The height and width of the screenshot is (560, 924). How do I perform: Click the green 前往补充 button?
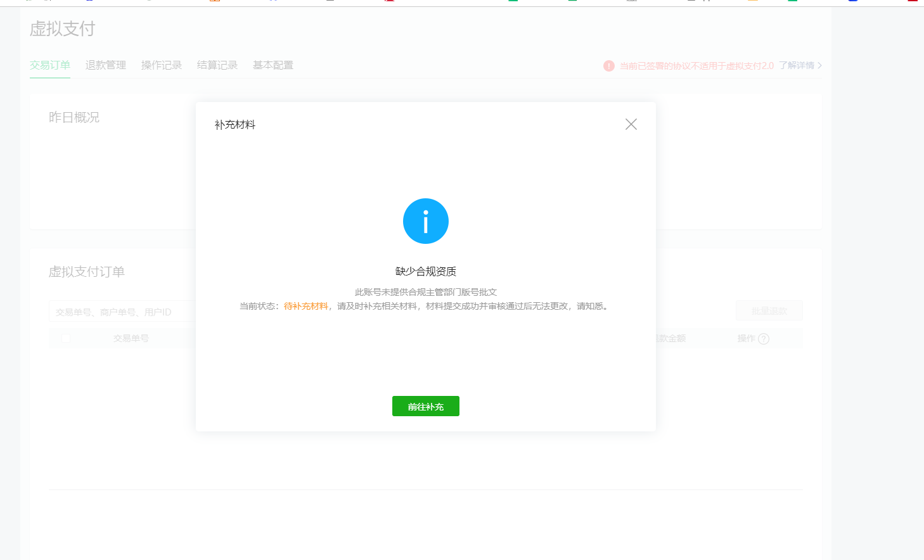click(x=426, y=406)
